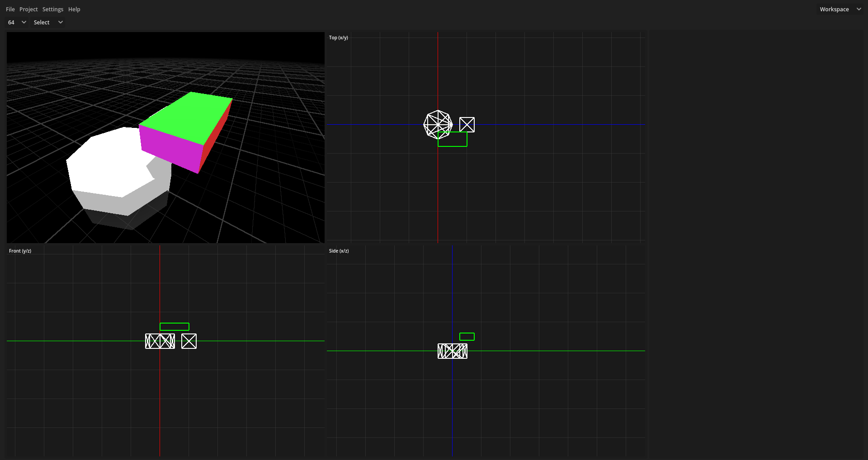Screen dimensions: 868x460
Task: Open the File menu
Action: pyautogui.click(x=10, y=9)
